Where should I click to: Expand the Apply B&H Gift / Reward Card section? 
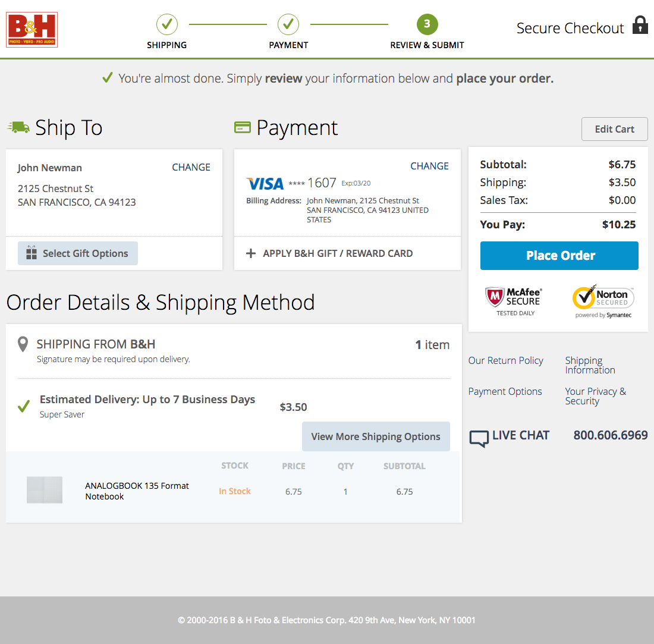click(337, 253)
